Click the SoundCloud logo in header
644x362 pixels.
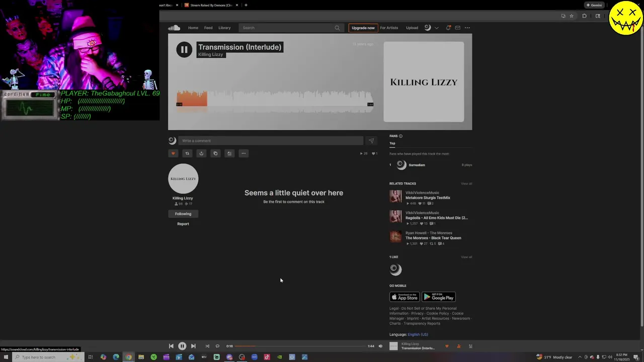pos(174,28)
